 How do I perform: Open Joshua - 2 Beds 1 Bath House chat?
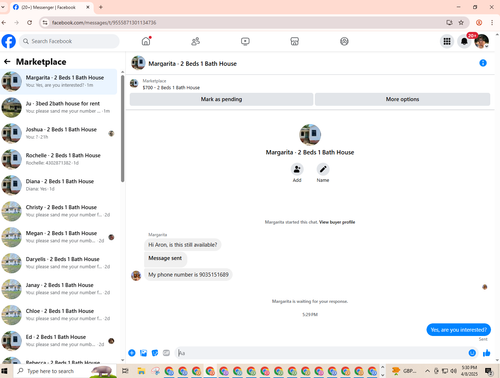tap(59, 133)
